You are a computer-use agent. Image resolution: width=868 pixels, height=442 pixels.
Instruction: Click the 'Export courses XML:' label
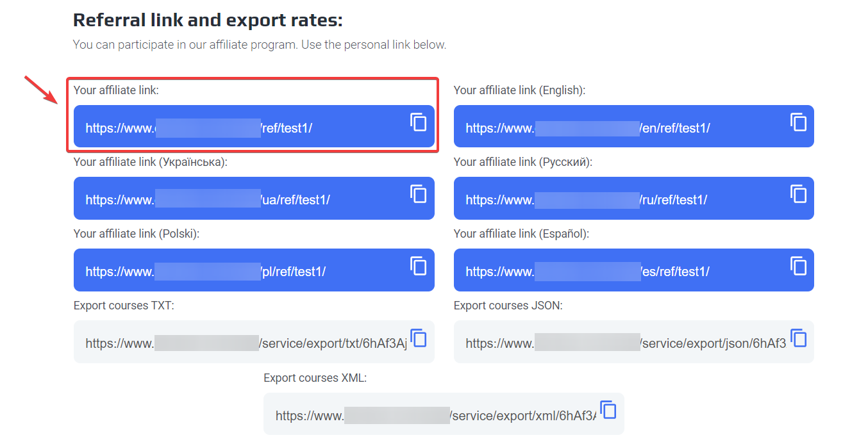tap(315, 378)
